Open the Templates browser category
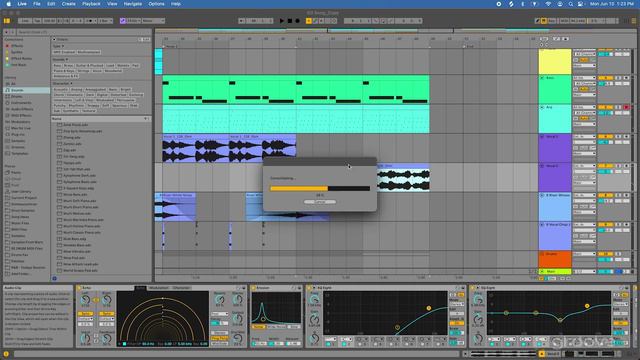The height and width of the screenshot is (360, 640). pos(20,153)
